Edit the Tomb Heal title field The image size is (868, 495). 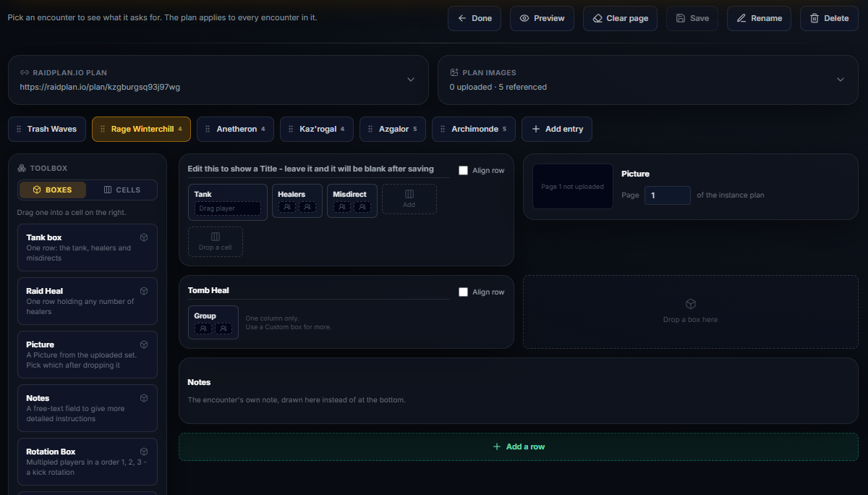[318, 291]
